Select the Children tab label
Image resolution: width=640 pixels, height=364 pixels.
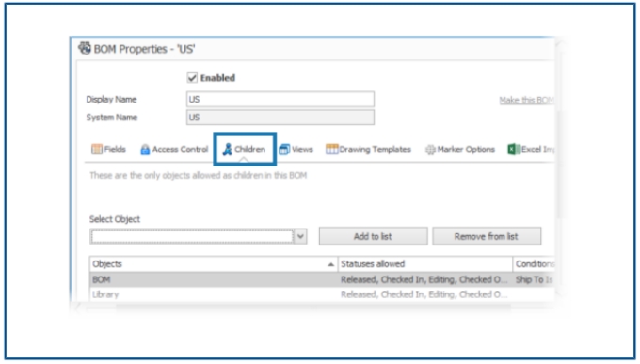249,150
